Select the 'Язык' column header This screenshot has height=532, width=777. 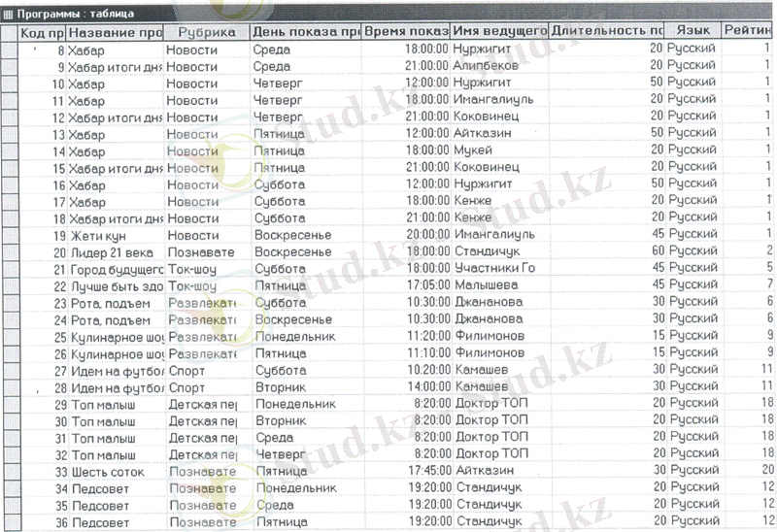[x=693, y=30]
